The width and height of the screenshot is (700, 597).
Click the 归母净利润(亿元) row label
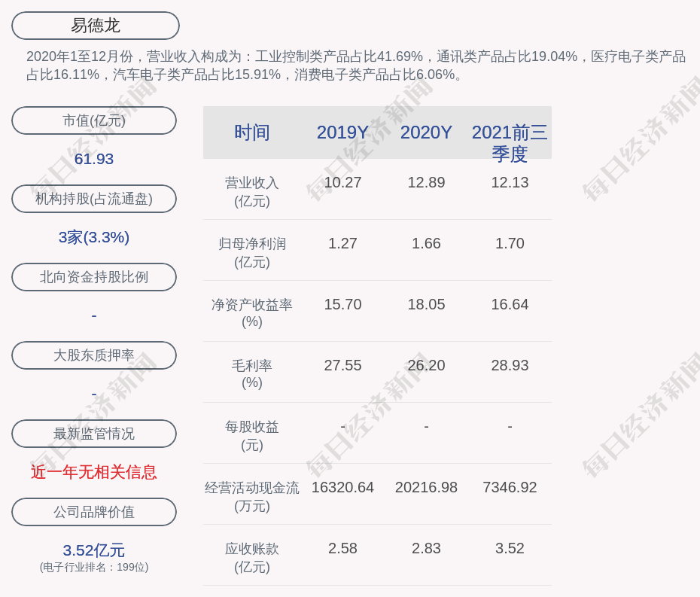coord(252,252)
